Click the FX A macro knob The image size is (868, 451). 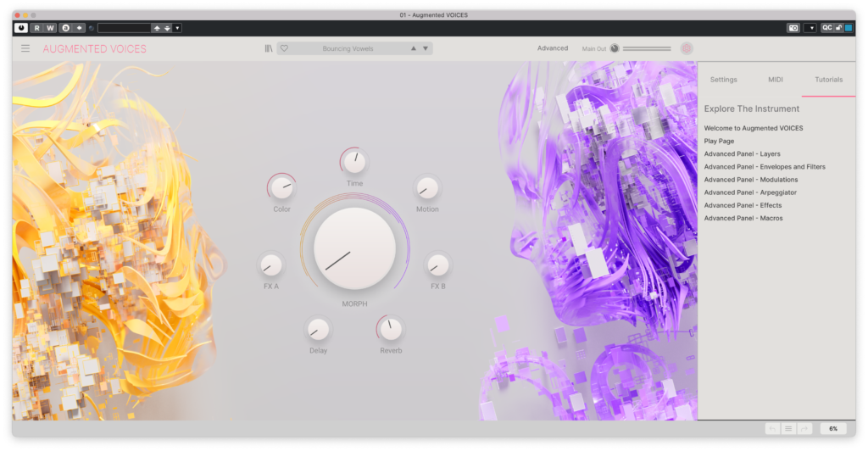coord(270,265)
